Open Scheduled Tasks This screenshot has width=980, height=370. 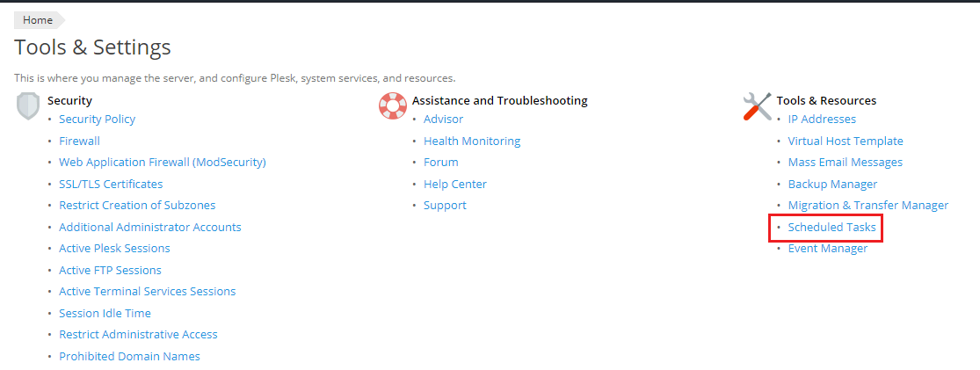coord(831,227)
